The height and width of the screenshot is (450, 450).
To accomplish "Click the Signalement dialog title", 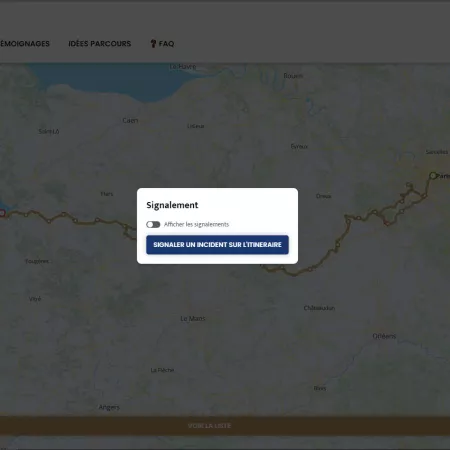I will 172,205.
